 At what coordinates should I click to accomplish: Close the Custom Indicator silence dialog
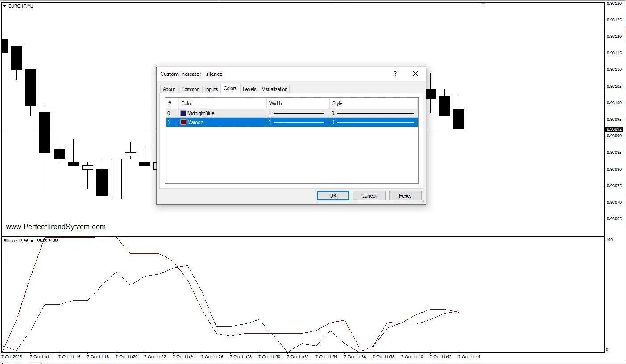415,74
